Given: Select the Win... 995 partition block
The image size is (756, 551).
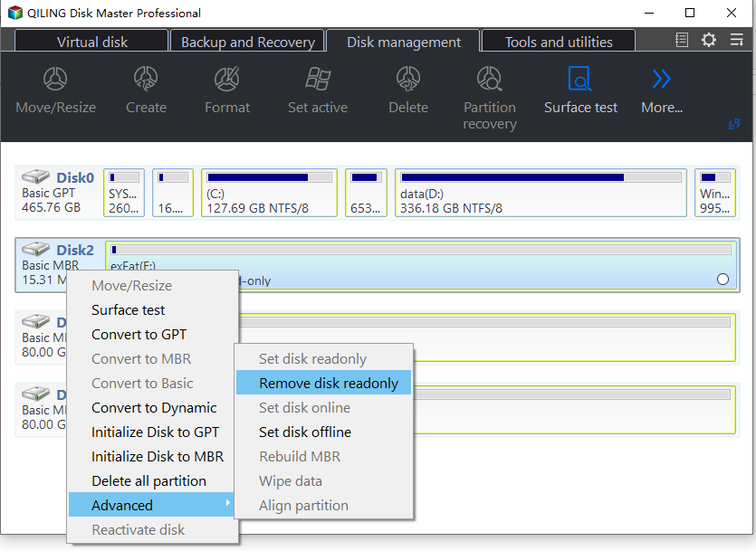Looking at the screenshot, I should coord(715,193).
